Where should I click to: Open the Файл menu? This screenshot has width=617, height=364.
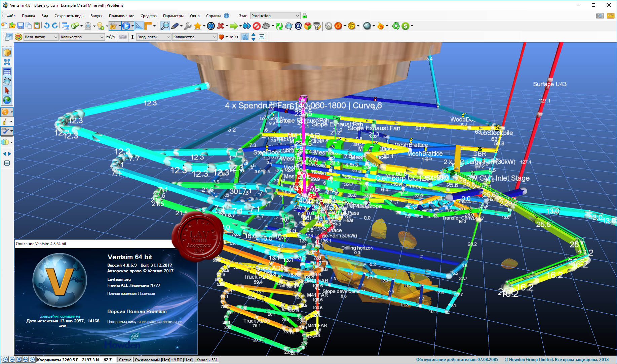tap(11, 16)
